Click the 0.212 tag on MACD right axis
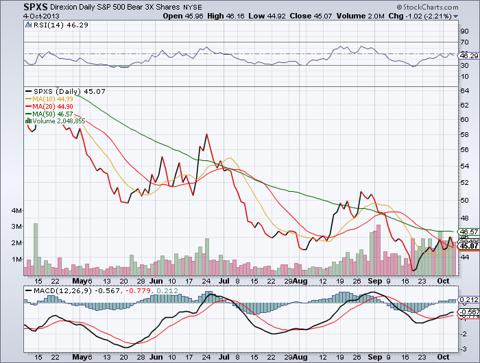The height and width of the screenshot is (363, 480). coord(469,300)
